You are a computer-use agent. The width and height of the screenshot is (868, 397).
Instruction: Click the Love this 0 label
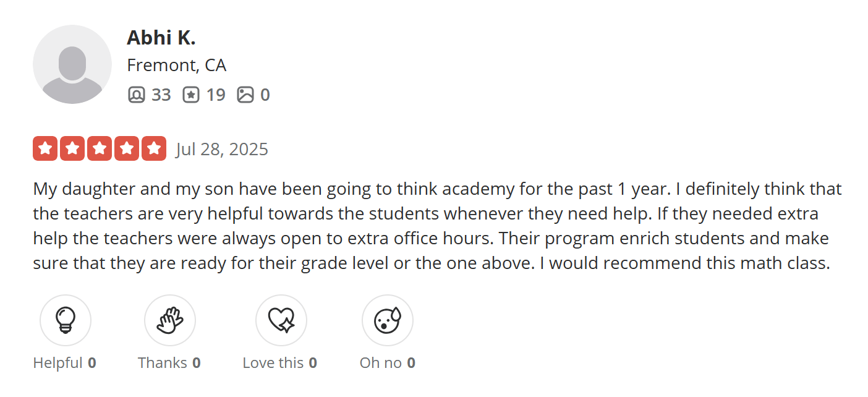[x=279, y=363]
